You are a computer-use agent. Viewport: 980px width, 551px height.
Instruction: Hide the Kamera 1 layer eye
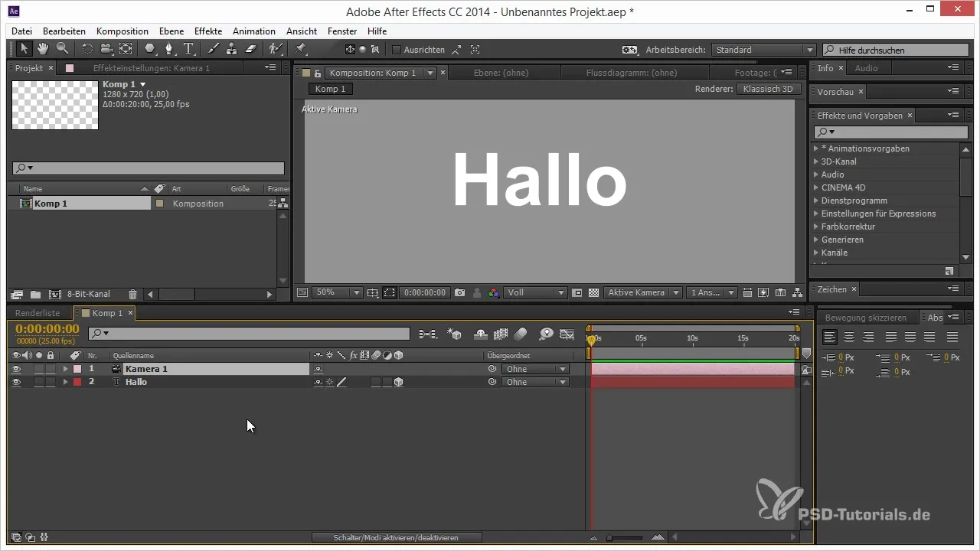(16, 369)
